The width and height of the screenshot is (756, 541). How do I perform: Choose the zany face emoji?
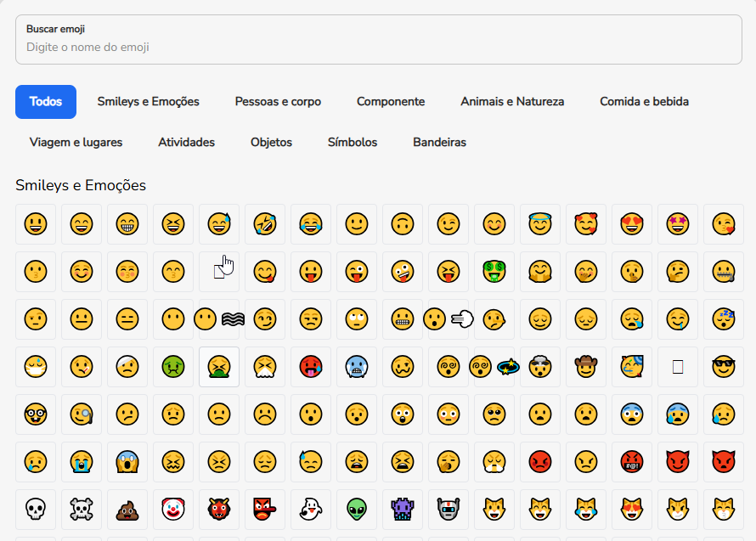[x=403, y=272]
